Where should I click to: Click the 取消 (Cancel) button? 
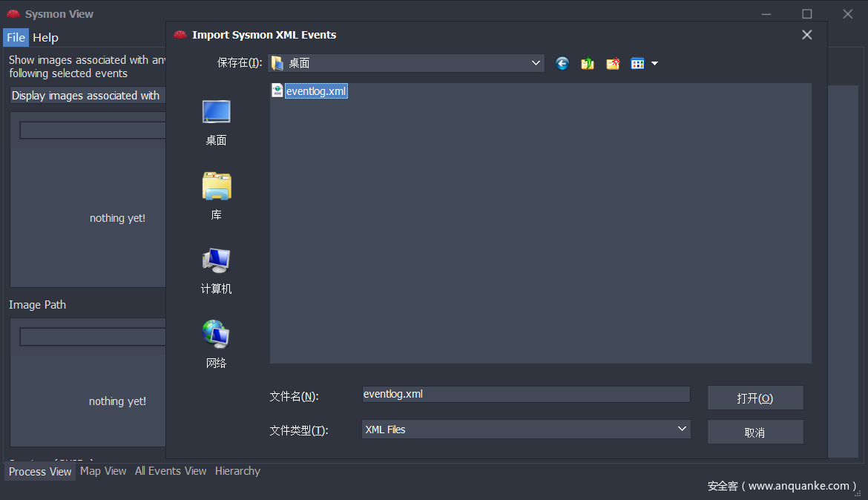tap(754, 432)
